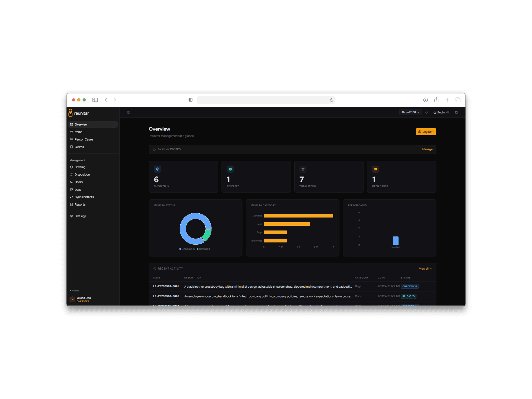Go forward in Safari browser
The width and height of the screenshot is (532, 399).
click(115, 100)
